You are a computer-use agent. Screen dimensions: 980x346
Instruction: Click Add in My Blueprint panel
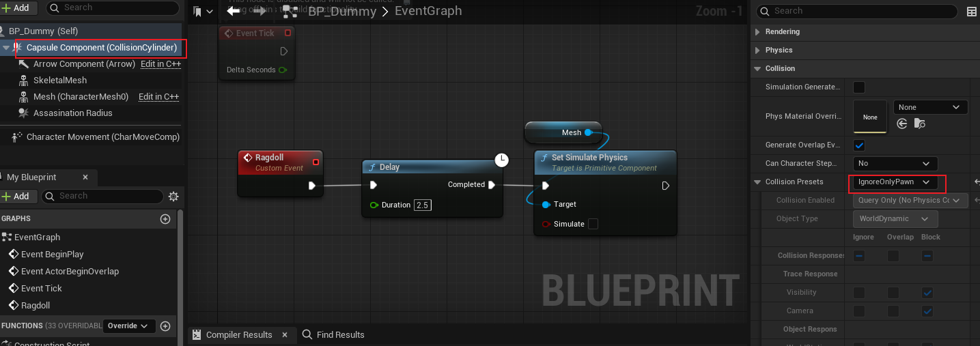[x=17, y=197]
